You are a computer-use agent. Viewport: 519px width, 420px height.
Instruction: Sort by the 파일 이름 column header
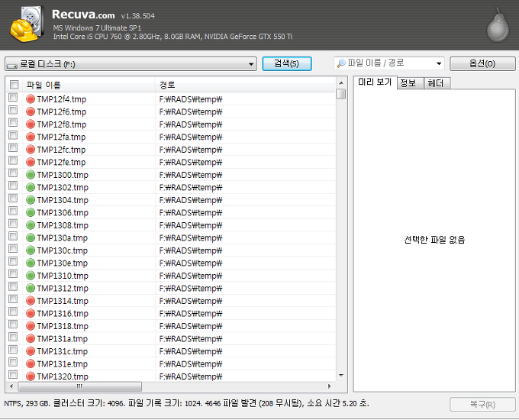[x=89, y=85]
